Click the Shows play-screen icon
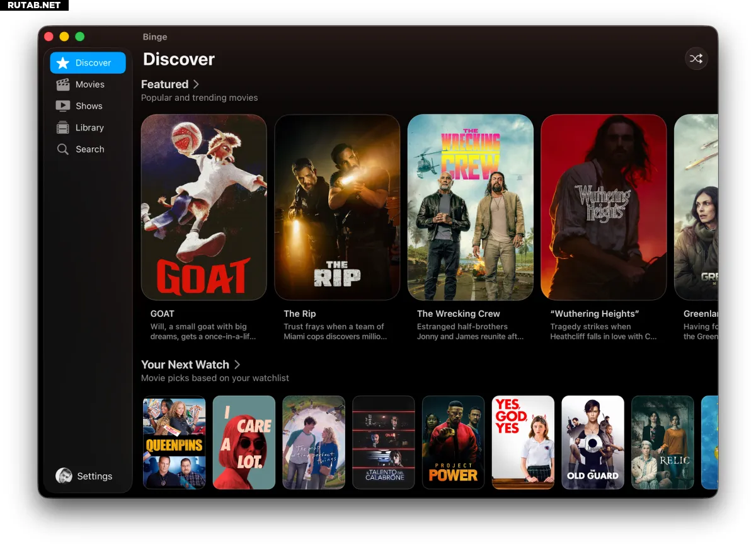 pyautogui.click(x=63, y=106)
